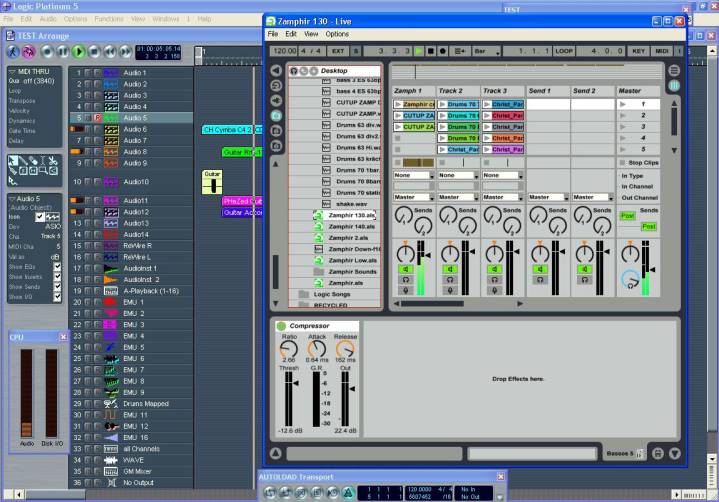Click the save-preset disk icon at Live's bottom right

click(658, 453)
